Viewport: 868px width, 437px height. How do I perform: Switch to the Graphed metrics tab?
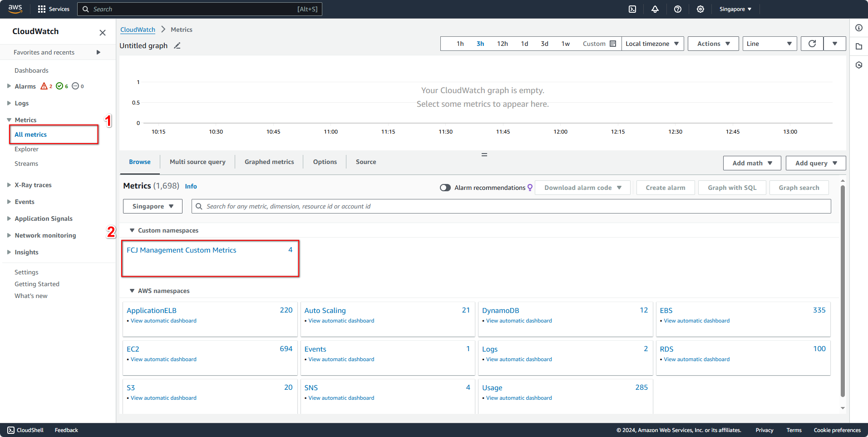pos(269,162)
